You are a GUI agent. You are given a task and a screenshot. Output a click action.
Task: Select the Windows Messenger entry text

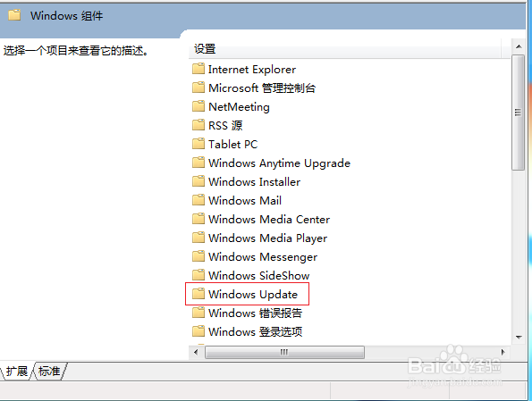[263, 257]
